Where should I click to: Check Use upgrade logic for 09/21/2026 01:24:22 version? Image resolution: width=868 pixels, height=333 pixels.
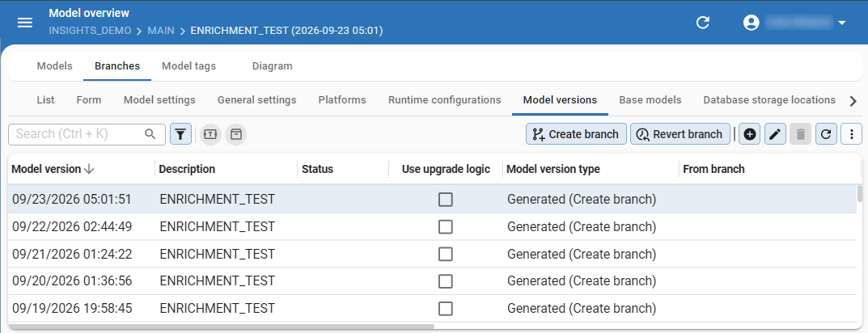446,254
